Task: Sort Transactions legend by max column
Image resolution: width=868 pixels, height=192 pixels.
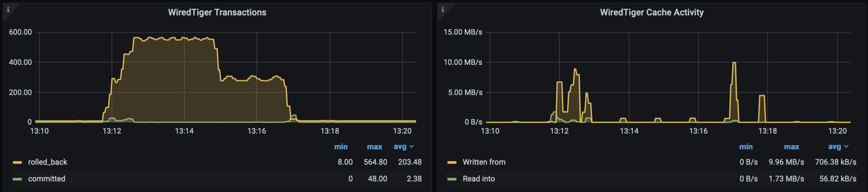Action: 374,147
